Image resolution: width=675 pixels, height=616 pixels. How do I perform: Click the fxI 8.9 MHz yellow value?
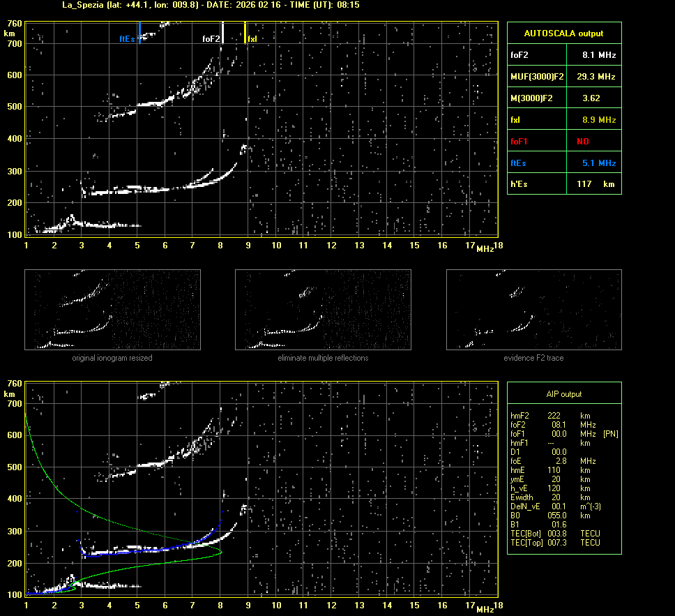pyautogui.click(x=599, y=120)
